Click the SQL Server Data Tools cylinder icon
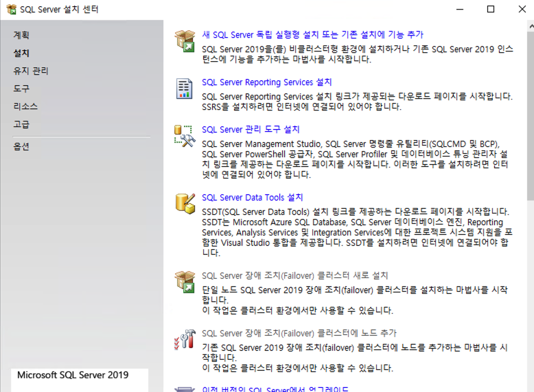 [185, 204]
